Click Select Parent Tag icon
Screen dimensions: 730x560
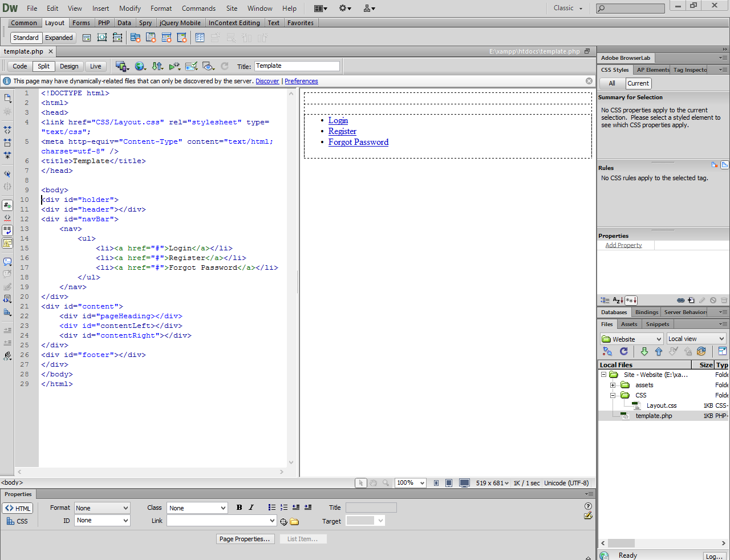(7, 174)
